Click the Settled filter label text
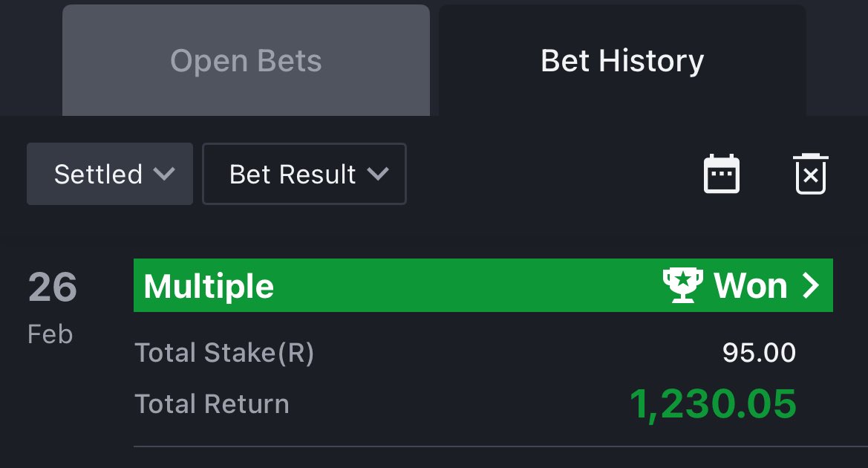868x468 pixels. pyautogui.click(x=99, y=175)
